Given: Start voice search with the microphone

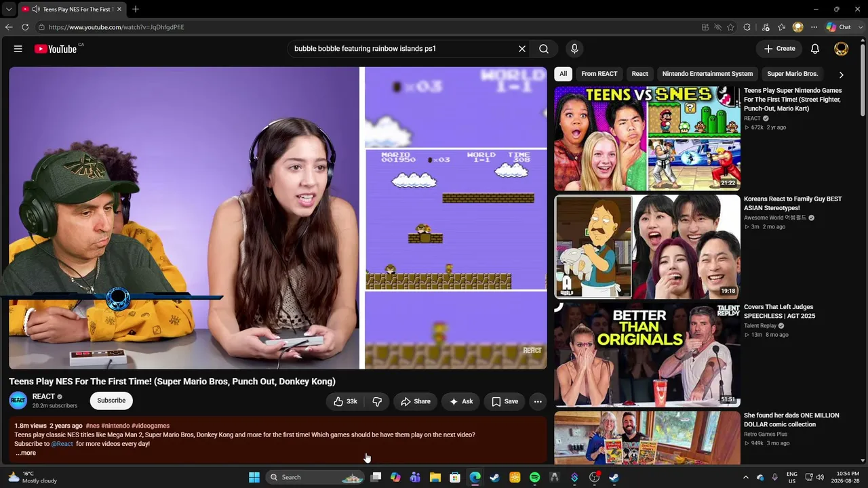Looking at the screenshot, I should coord(574,49).
